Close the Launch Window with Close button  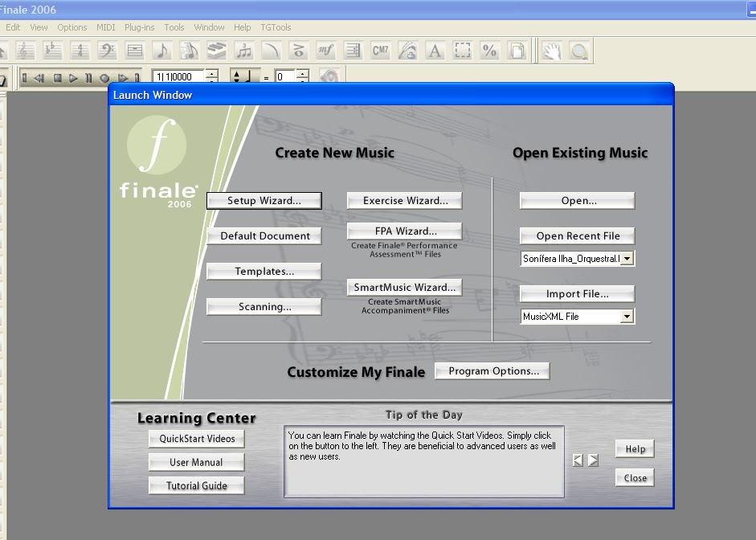[635, 478]
